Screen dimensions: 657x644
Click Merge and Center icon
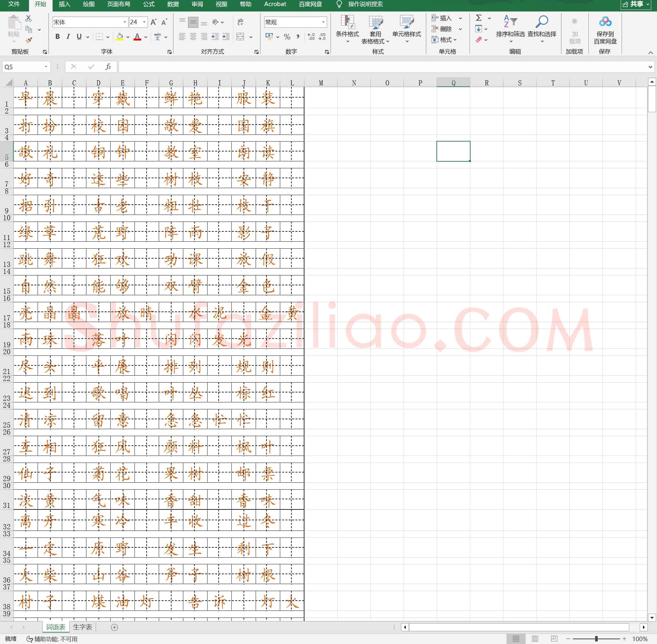pyautogui.click(x=240, y=37)
